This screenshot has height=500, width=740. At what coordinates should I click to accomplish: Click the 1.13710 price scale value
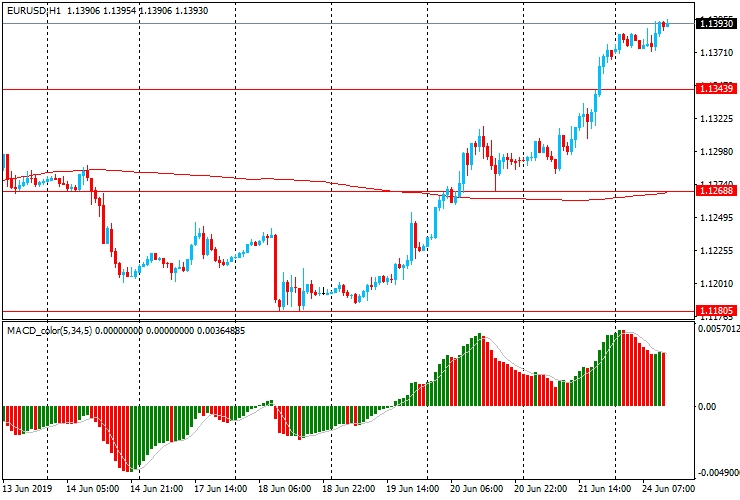[716, 52]
